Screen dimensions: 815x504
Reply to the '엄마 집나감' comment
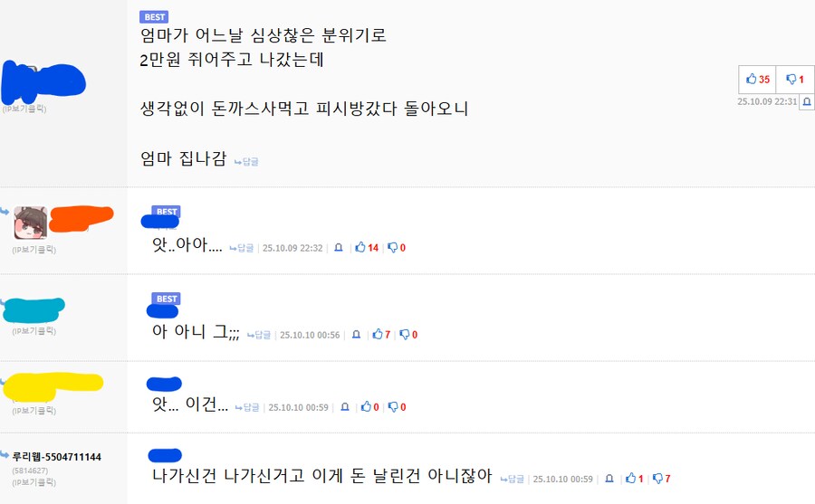tap(246, 162)
